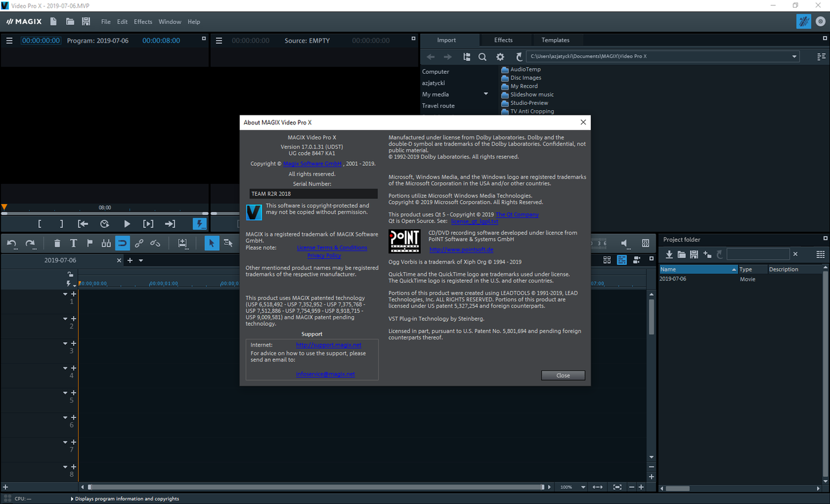Viewport: 830px width, 504px height.
Task: Click the Redo arrow in timeline toolbar
Action: pyautogui.click(x=30, y=243)
